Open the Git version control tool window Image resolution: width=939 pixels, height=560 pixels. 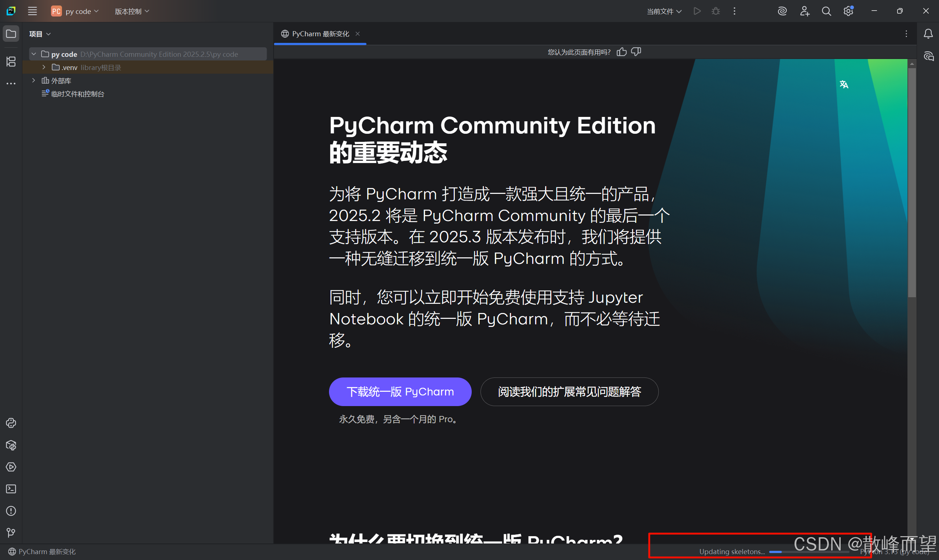click(x=11, y=533)
